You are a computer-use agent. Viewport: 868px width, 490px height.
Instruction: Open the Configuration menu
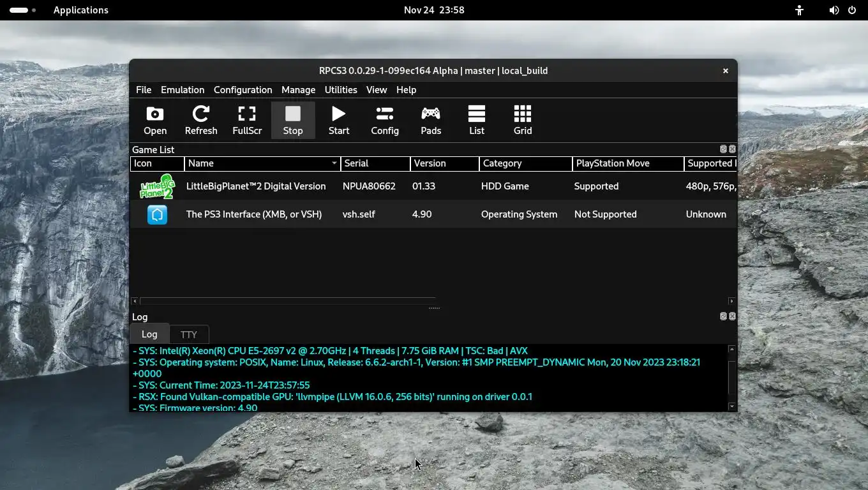(x=243, y=90)
